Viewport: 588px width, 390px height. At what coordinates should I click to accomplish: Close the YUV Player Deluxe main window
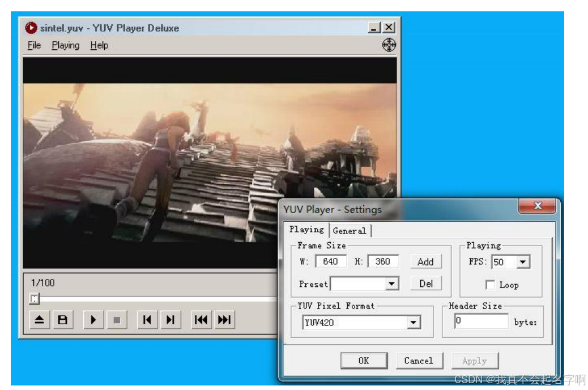tap(389, 27)
